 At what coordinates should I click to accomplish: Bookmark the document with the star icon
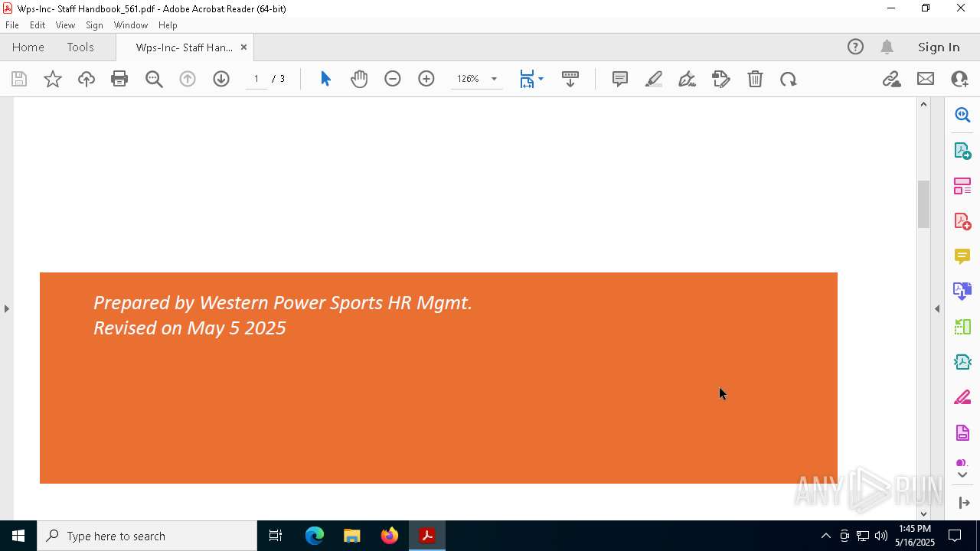tap(53, 79)
